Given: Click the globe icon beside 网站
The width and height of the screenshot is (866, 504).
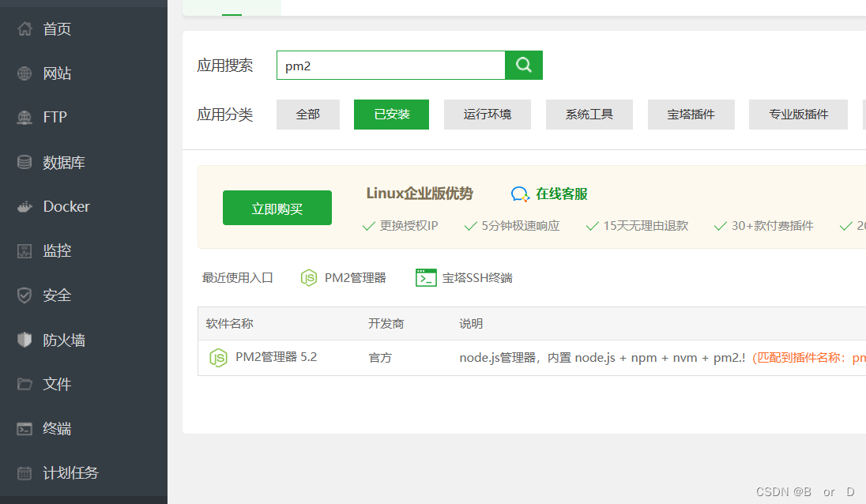Looking at the screenshot, I should (24, 73).
